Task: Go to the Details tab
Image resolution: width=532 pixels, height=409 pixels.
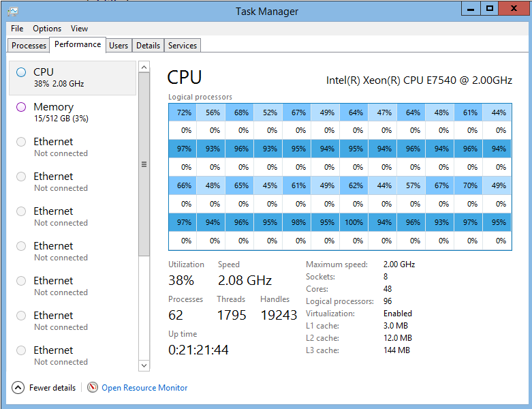Action: coord(148,46)
